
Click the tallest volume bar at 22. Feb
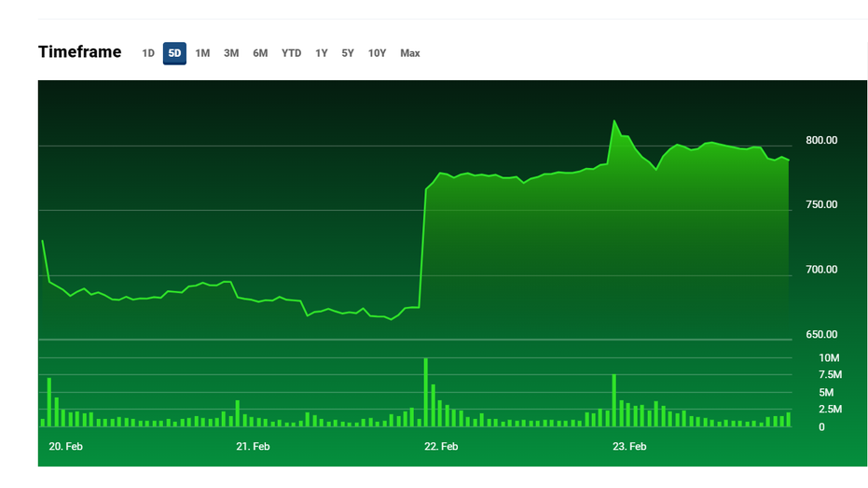(x=426, y=392)
